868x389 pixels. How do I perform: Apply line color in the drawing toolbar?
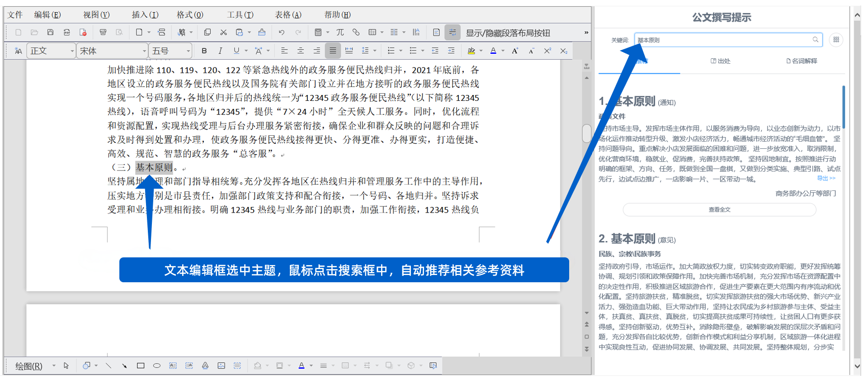click(302, 365)
